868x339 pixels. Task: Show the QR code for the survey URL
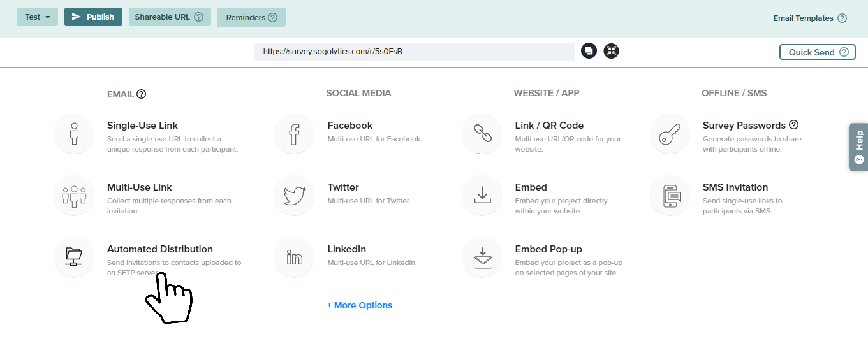611,51
